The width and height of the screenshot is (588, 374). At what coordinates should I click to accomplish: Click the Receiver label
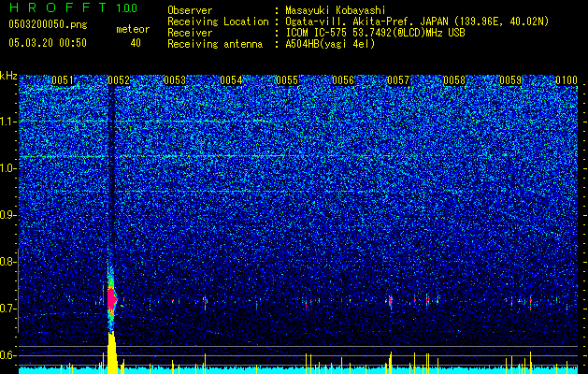click(x=190, y=33)
